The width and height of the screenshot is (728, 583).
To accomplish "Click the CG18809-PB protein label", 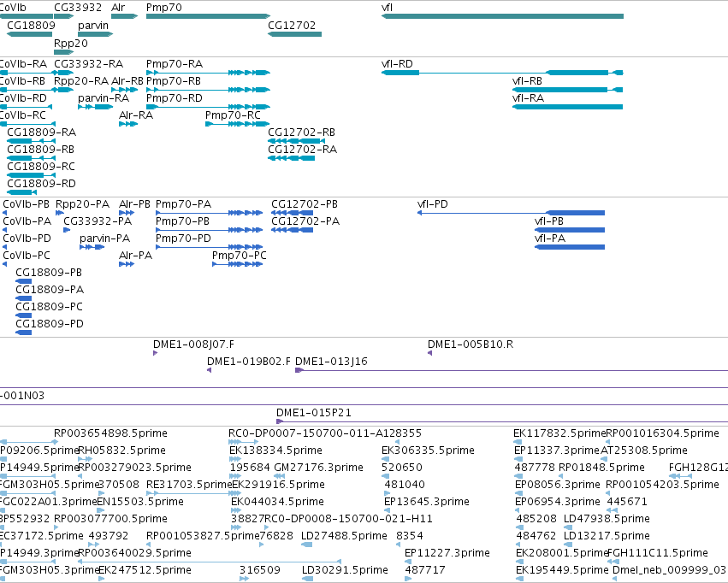I will pos(49,272).
